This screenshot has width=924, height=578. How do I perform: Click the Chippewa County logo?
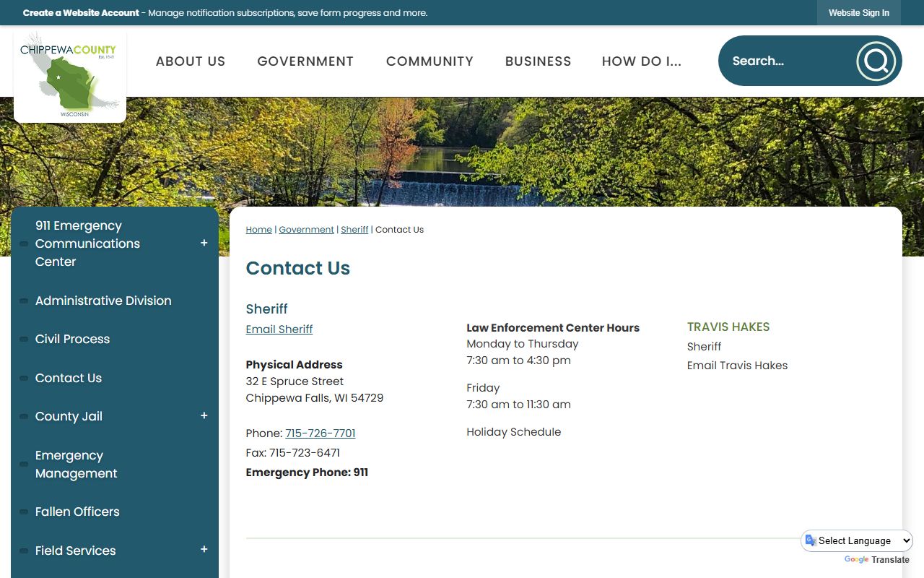[70, 76]
